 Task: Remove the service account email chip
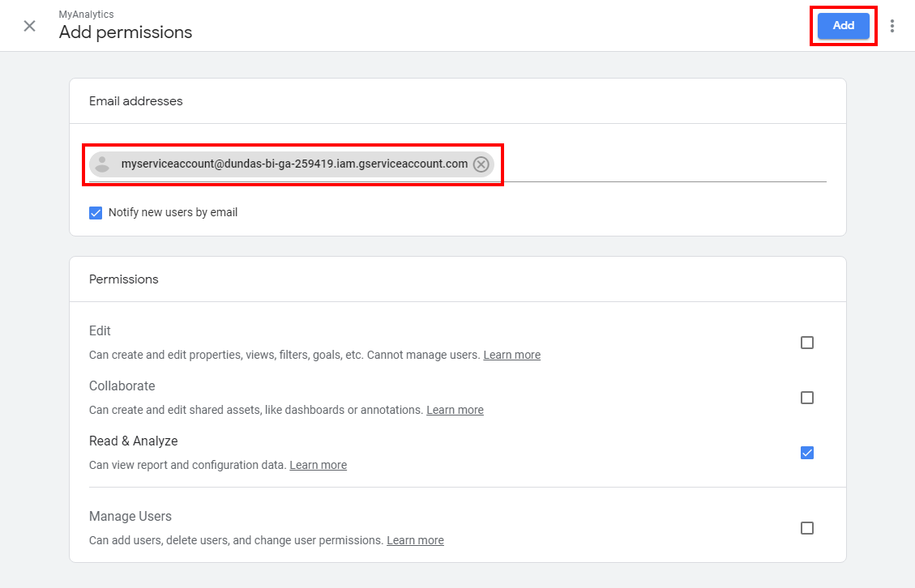pyautogui.click(x=481, y=164)
